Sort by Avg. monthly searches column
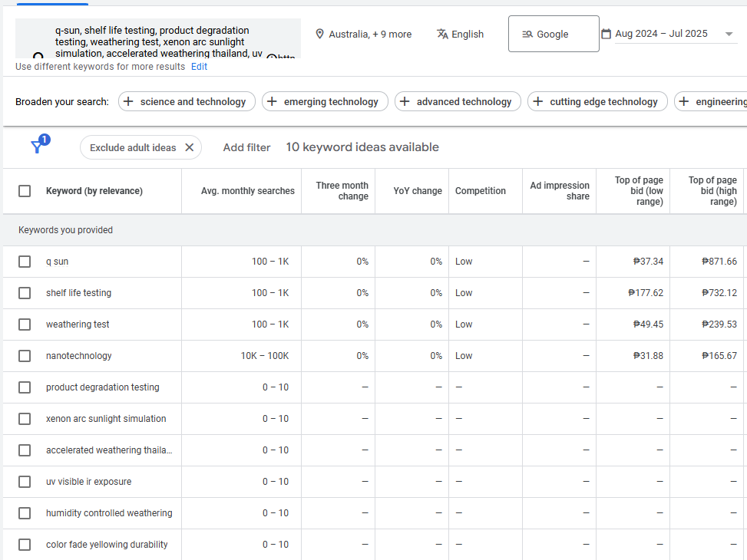 [x=247, y=191]
